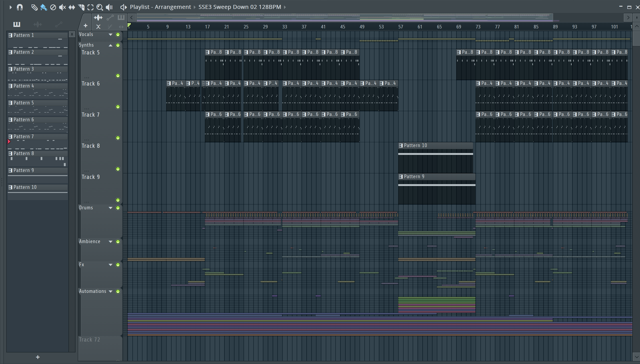Click the plus above the Vocals track
This screenshot has width=640, height=364.
[x=86, y=26]
